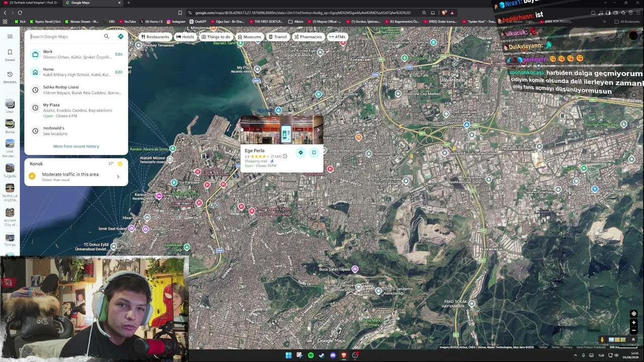Click the search magnifier icon
Viewport: 644px width, 362px height.
coord(106,36)
